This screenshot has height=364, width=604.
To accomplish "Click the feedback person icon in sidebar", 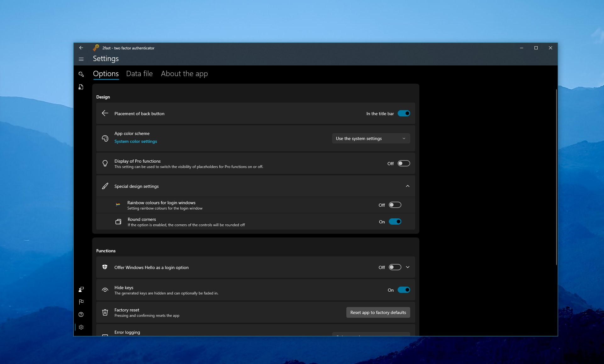I will pos(81,289).
